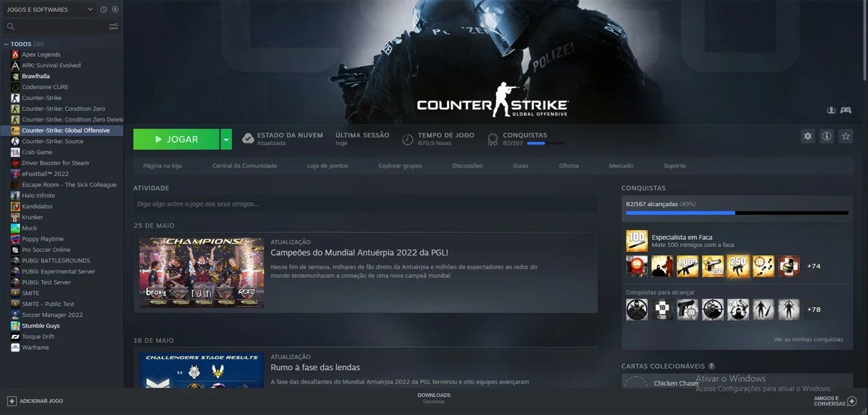Open game settings gear icon
Screen dimensions: 868x415
point(807,136)
